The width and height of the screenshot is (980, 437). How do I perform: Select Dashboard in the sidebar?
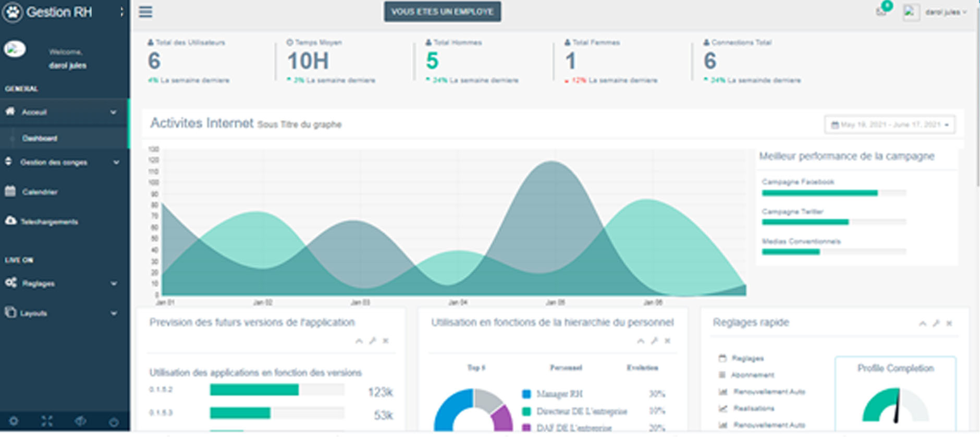[40, 138]
